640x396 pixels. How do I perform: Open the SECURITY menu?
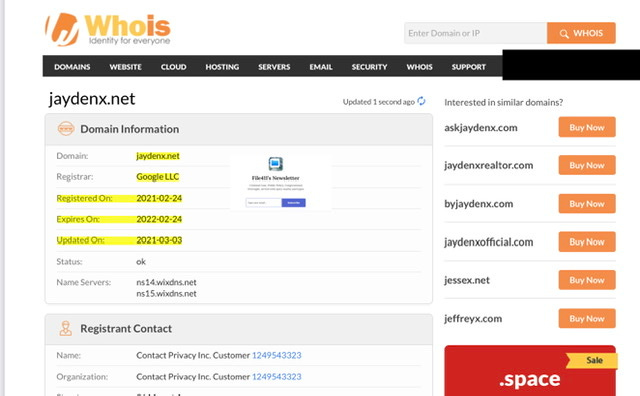pyautogui.click(x=369, y=67)
